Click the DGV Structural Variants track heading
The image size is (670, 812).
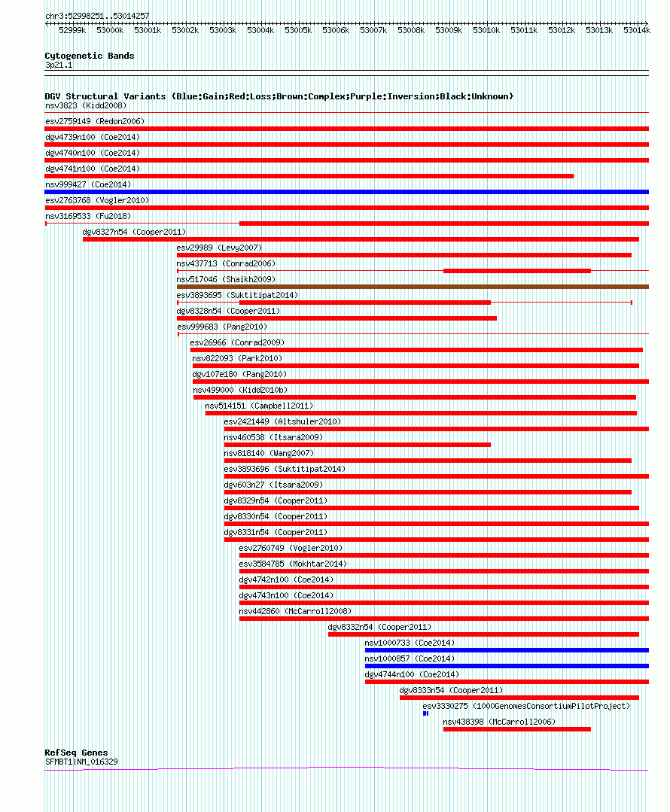(x=279, y=96)
